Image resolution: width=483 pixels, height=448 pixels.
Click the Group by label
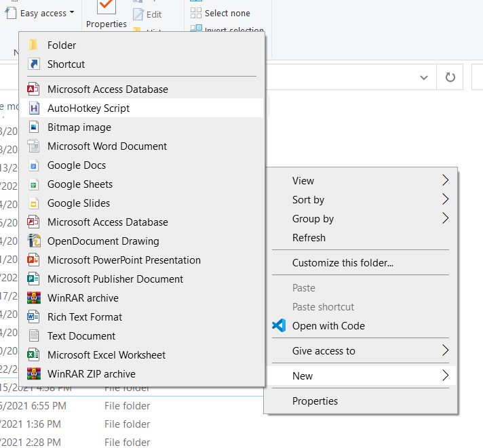pyautogui.click(x=313, y=219)
